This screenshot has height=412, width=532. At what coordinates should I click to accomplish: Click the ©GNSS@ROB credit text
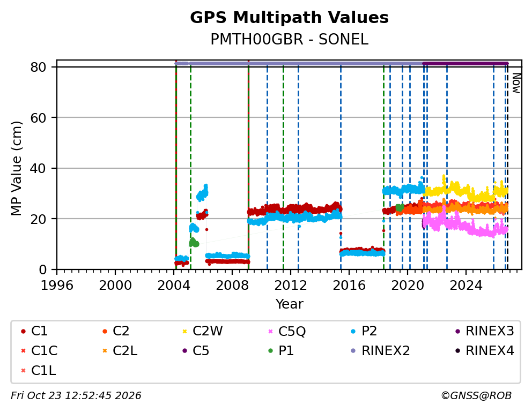[476, 395]
